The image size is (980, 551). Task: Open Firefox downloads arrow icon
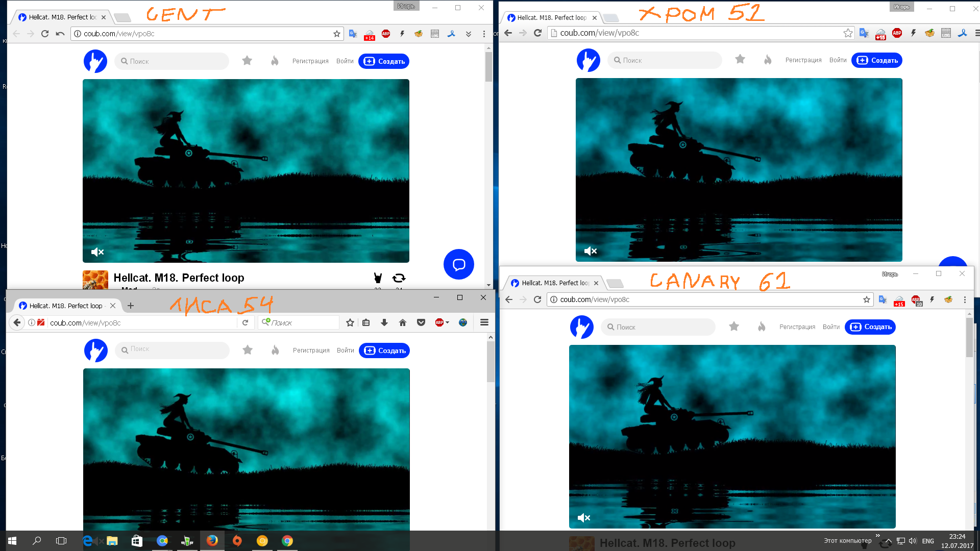coord(384,322)
